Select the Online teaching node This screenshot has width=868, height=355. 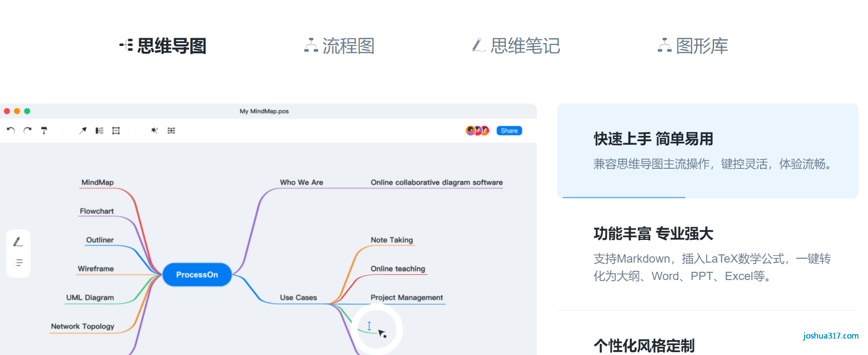point(398,269)
